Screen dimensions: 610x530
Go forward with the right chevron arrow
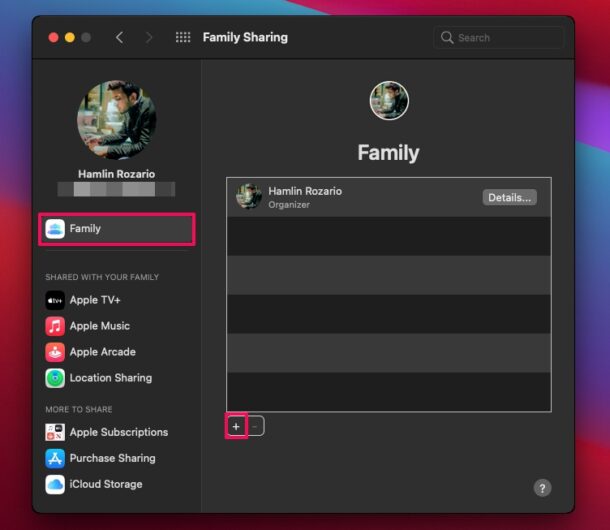click(x=149, y=37)
